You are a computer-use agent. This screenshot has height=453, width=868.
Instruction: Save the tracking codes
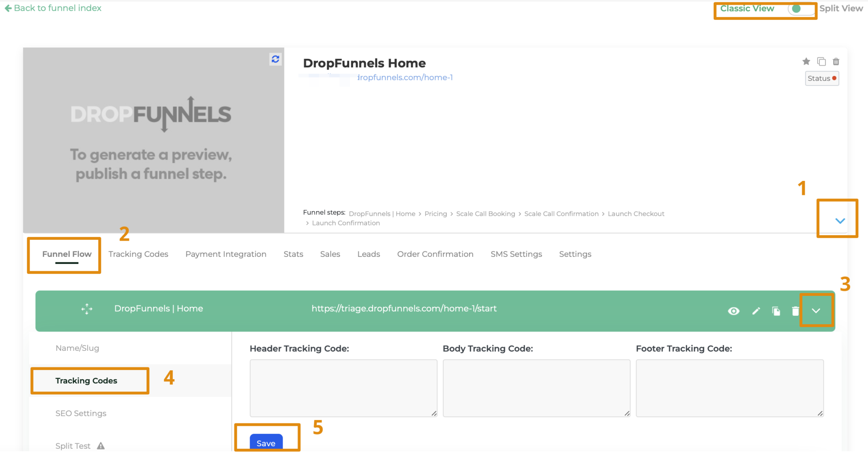[266, 443]
